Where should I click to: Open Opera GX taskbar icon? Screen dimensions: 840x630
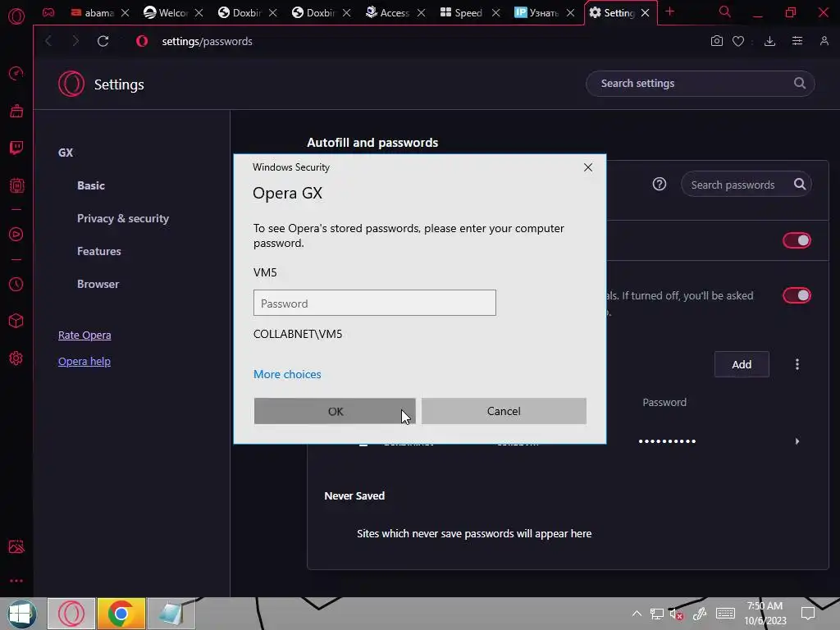(71, 614)
